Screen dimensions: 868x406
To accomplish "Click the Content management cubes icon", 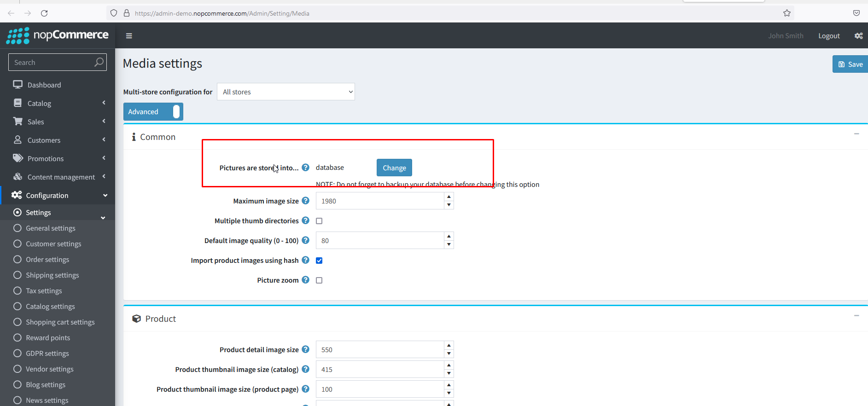I will [17, 177].
